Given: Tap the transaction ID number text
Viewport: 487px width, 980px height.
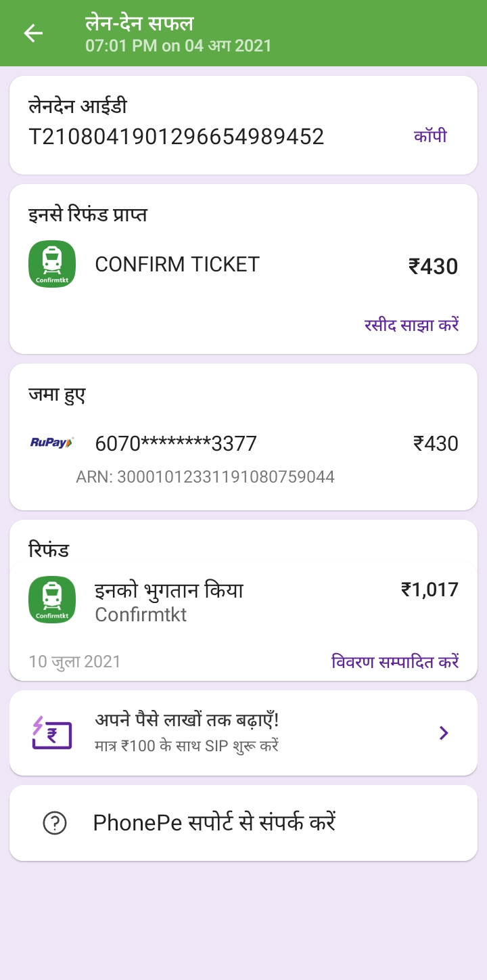Looking at the screenshot, I should pyautogui.click(x=177, y=137).
